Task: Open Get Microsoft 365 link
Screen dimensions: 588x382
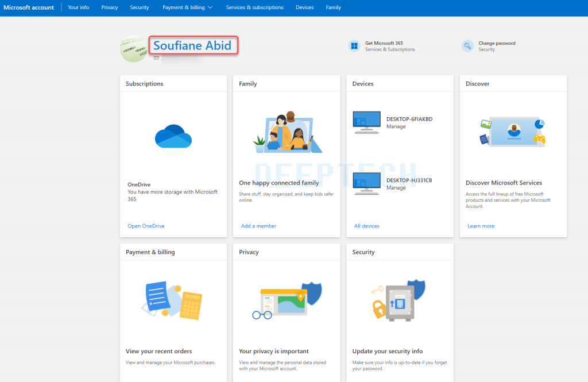Action: tap(384, 43)
